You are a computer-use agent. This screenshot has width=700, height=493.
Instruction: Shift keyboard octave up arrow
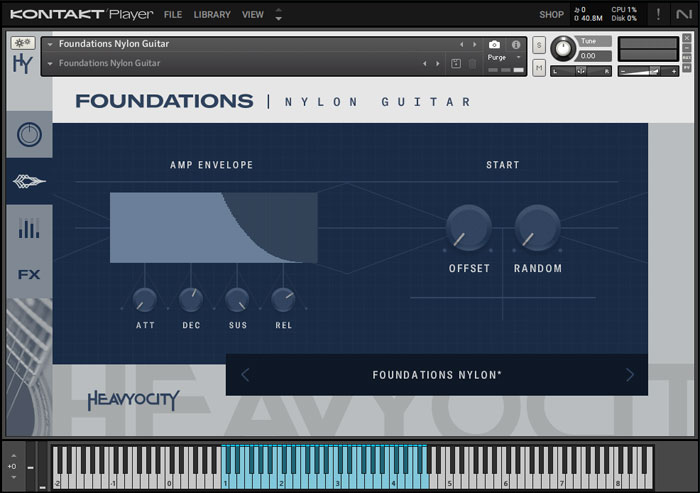click(13, 455)
